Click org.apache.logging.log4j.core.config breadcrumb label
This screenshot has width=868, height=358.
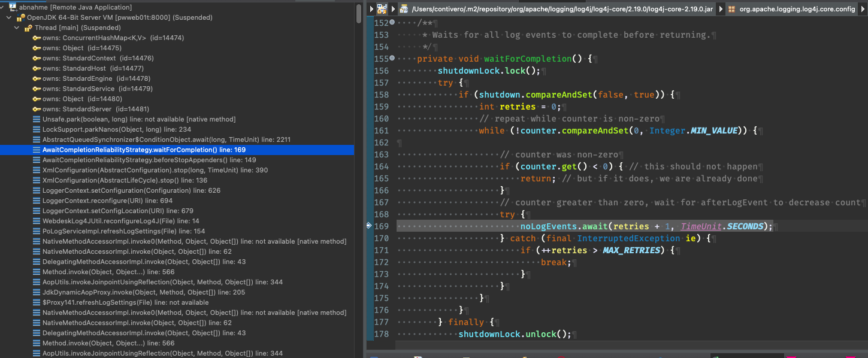pos(797,9)
